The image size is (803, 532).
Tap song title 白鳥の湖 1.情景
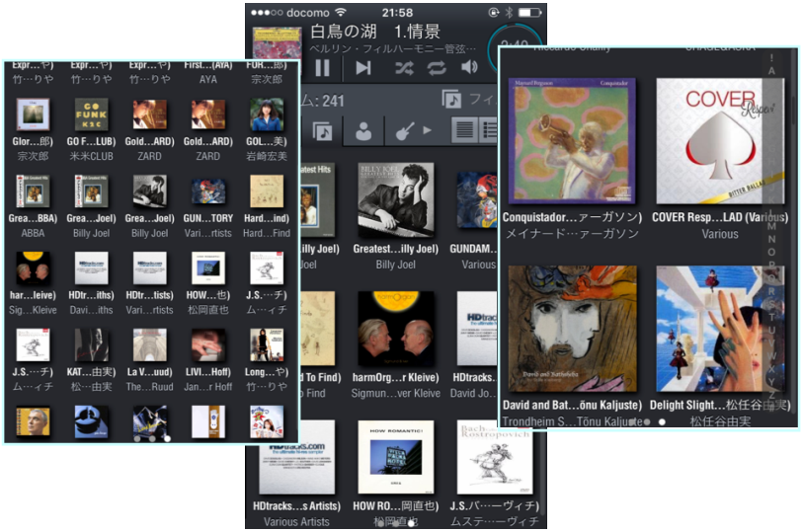[x=375, y=32]
